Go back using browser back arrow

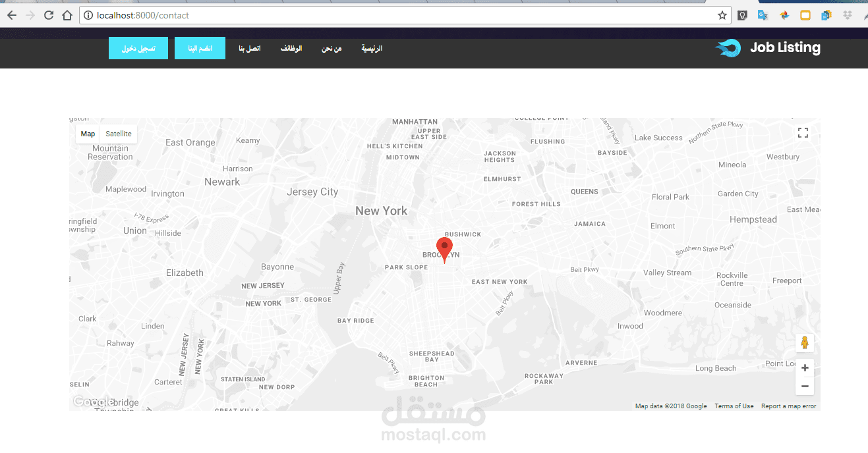click(x=11, y=15)
